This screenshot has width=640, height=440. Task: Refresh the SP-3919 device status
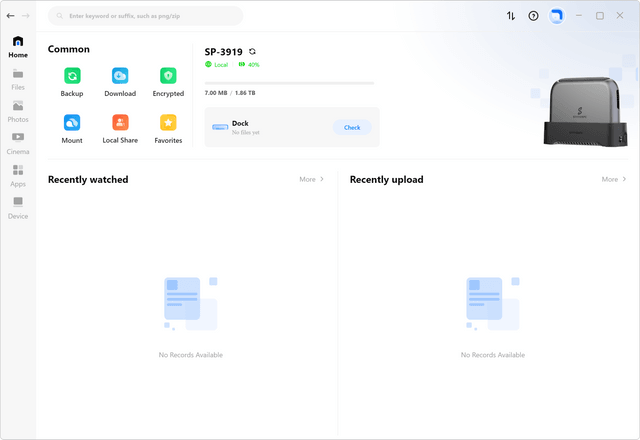[x=252, y=51]
